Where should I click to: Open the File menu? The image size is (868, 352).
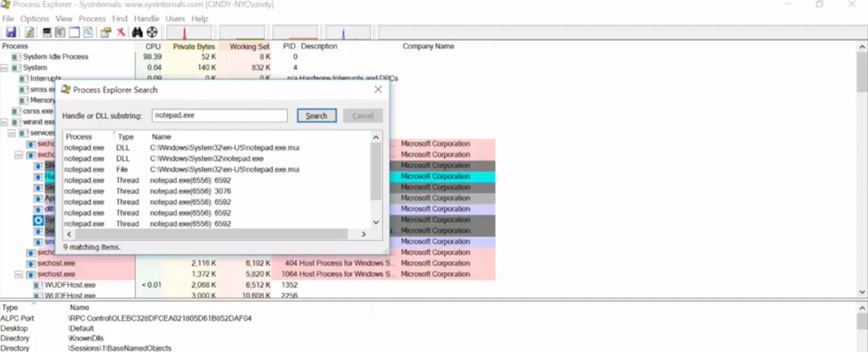(x=8, y=19)
